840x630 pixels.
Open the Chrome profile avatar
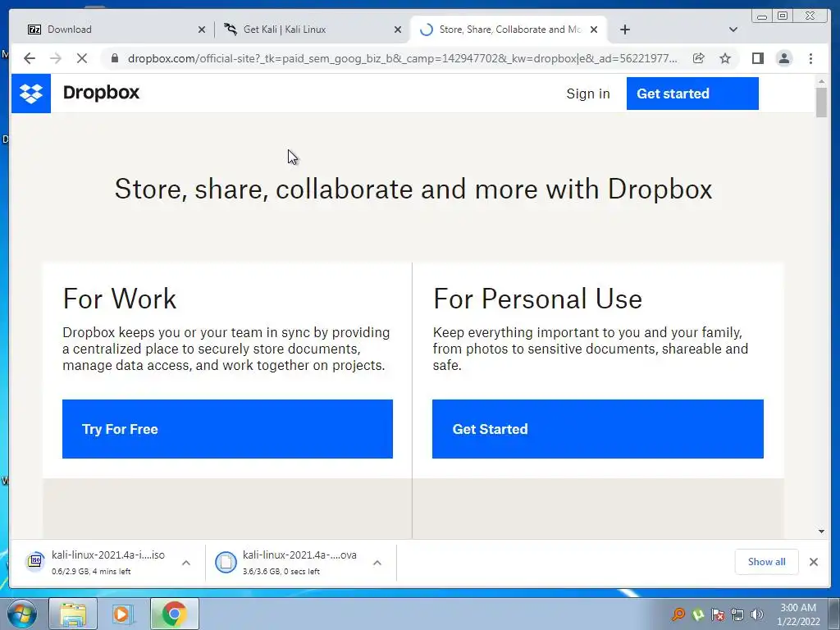tap(783, 58)
